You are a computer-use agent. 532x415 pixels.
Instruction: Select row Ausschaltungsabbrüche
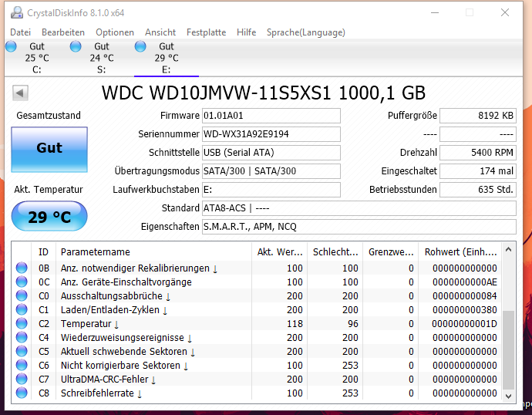coord(257,295)
